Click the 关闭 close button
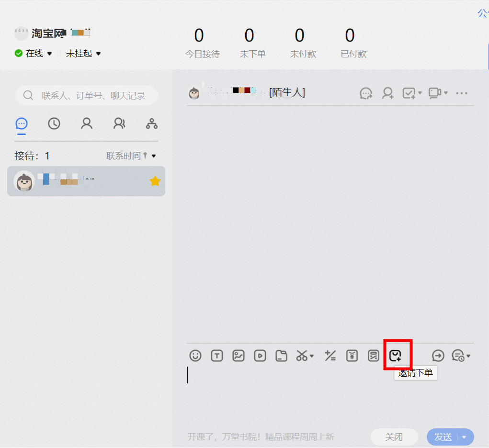Screen dimensions: 489x448 (394, 437)
